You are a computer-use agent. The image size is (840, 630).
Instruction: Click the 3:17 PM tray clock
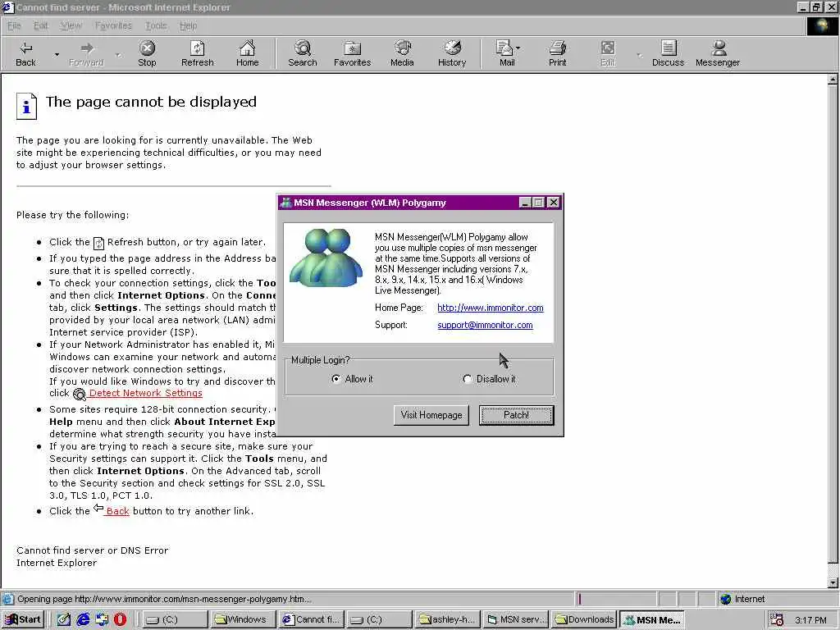tap(810, 620)
